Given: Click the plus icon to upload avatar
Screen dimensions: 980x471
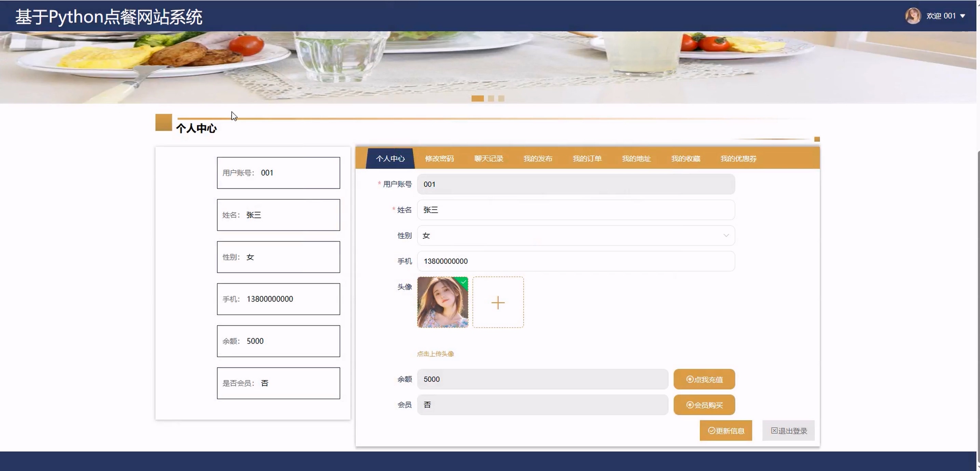Looking at the screenshot, I should 498,302.
